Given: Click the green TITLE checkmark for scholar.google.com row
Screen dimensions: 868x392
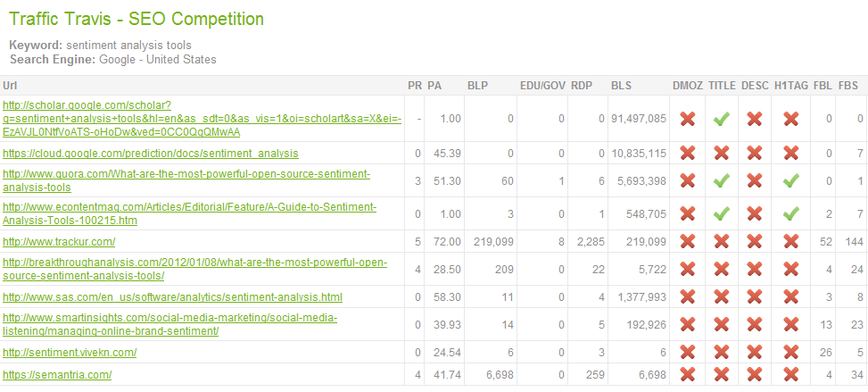Looking at the screenshot, I should tap(721, 119).
